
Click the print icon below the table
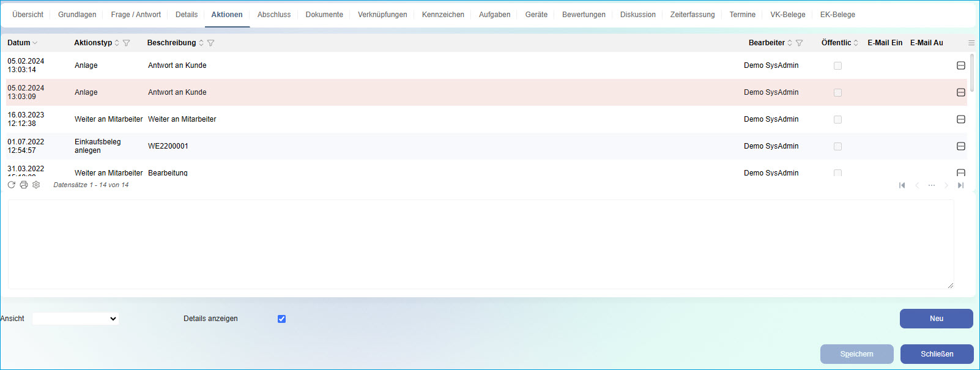tap(24, 185)
